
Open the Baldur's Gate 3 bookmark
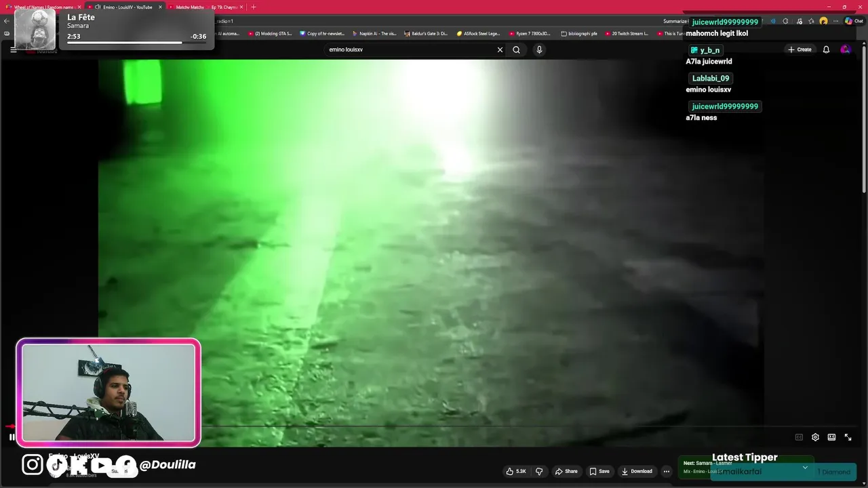pos(426,33)
